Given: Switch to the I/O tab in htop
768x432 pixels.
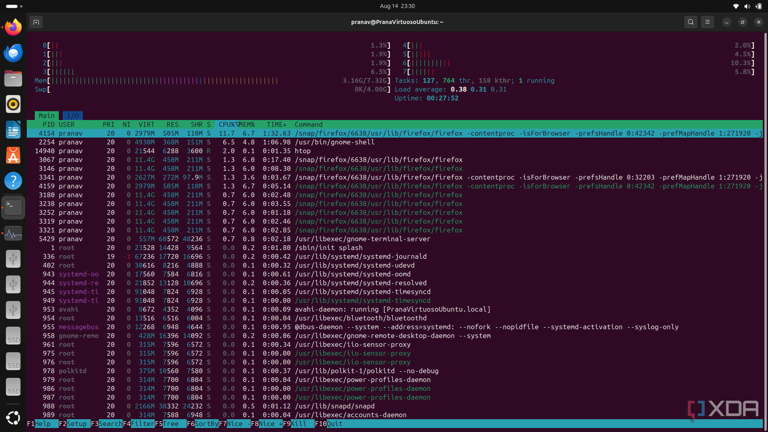Looking at the screenshot, I should point(72,116).
